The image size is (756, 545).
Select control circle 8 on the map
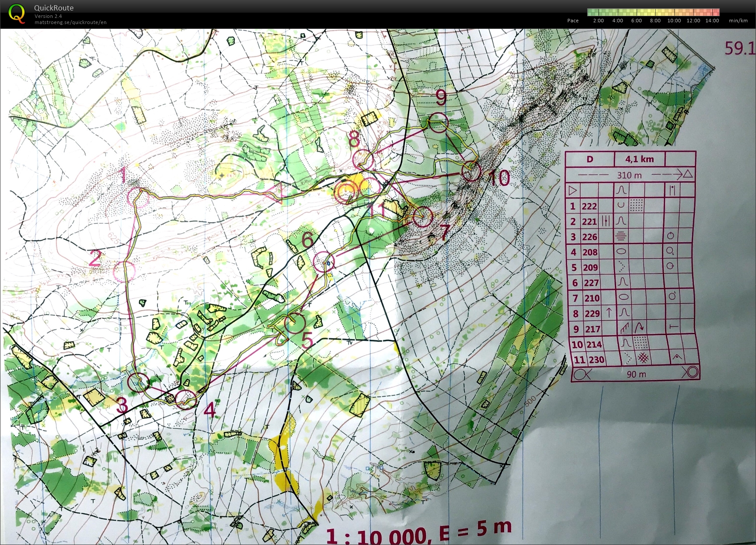pos(363,160)
